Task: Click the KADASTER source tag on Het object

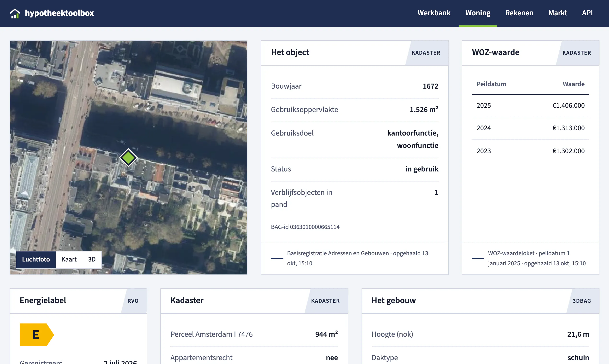Action: click(426, 53)
